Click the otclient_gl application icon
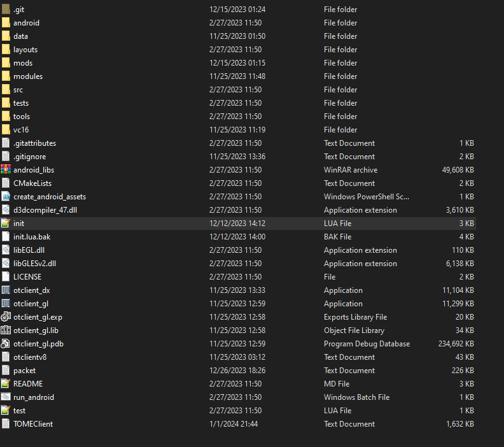This screenshot has width=504, height=447. pyautogui.click(x=6, y=304)
